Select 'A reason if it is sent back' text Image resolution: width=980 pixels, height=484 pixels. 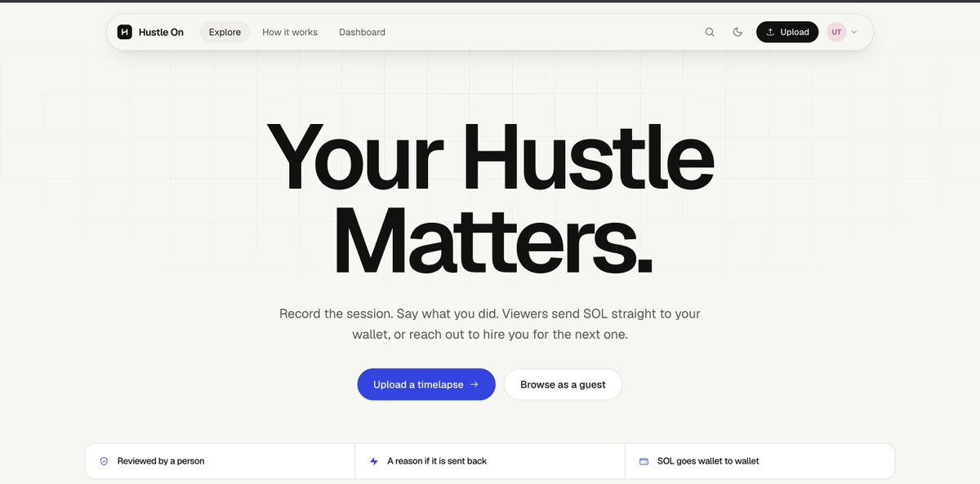437,461
